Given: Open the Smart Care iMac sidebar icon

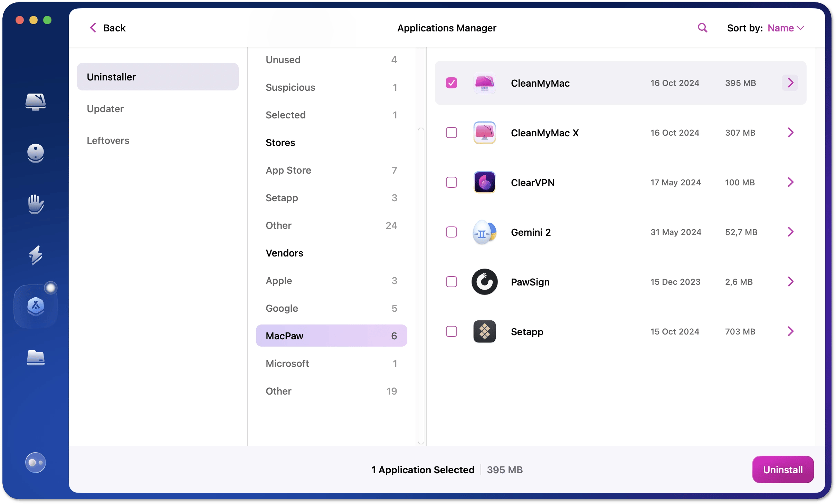Looking at the screenshot, I should point(36,102).
